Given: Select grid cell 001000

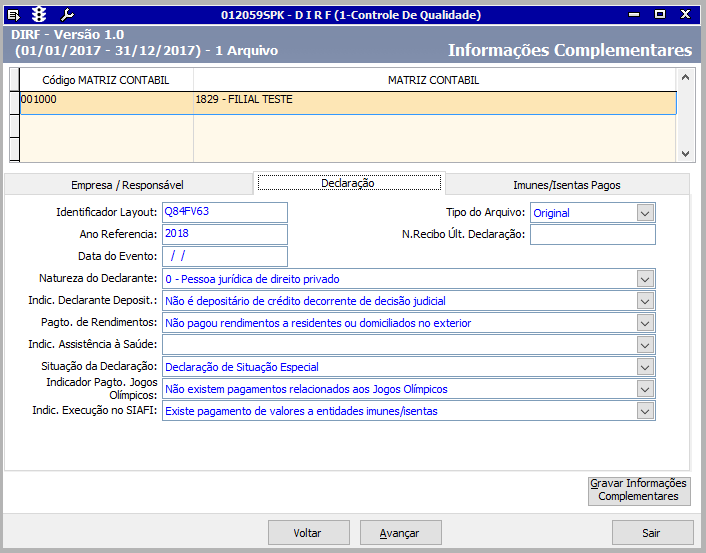Looking at the screenshot, I should (x=107, y=103).
